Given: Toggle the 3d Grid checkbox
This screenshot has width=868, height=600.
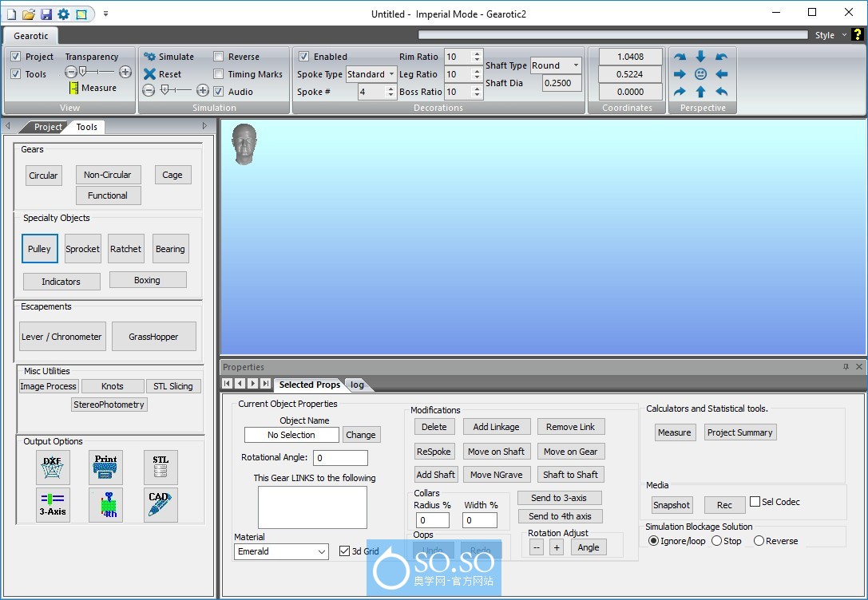Looking at the screenshot, I should point(344,551).
